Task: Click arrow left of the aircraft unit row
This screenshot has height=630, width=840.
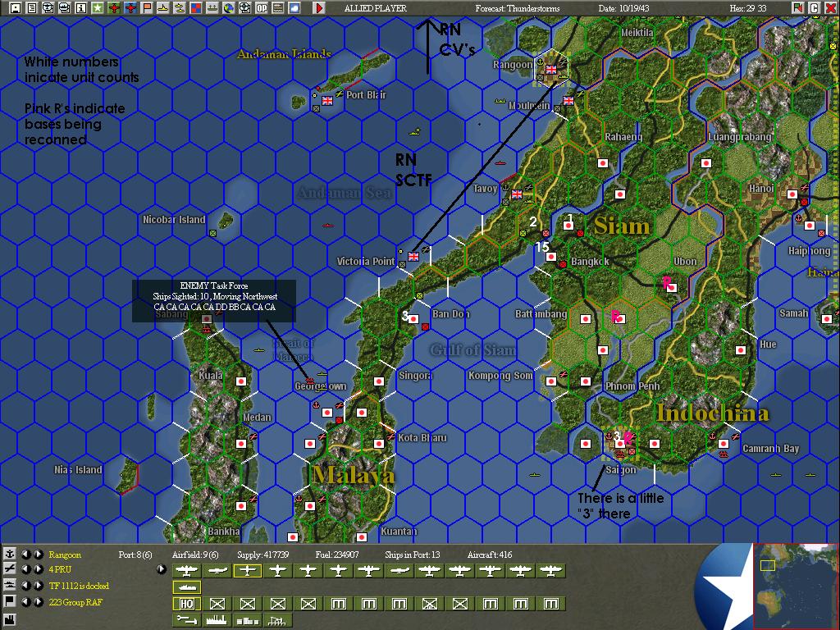Action: point(162,569)
